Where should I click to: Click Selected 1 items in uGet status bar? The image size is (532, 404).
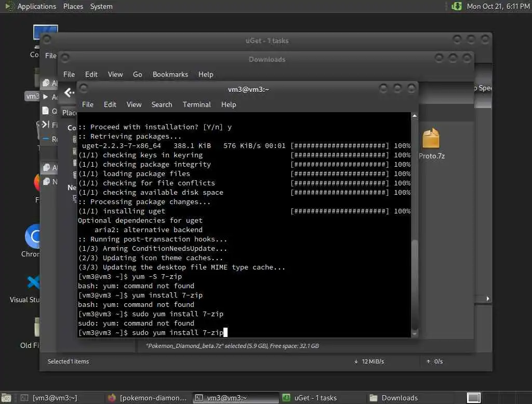68,361
